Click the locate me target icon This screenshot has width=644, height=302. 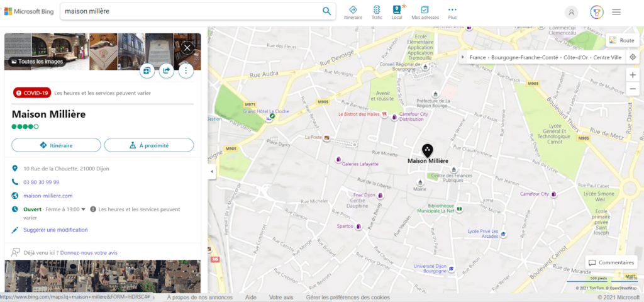[x=633, y=57]
